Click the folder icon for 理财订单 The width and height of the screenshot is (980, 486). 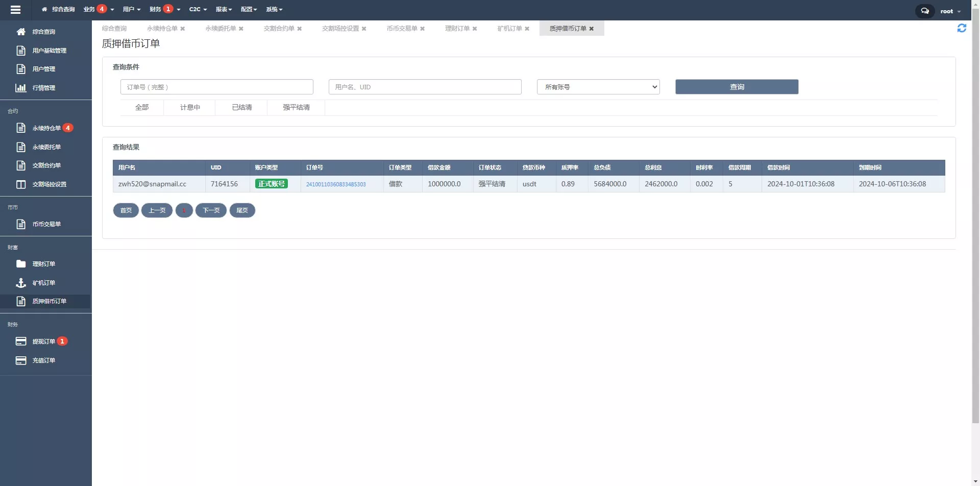(21, 264)
